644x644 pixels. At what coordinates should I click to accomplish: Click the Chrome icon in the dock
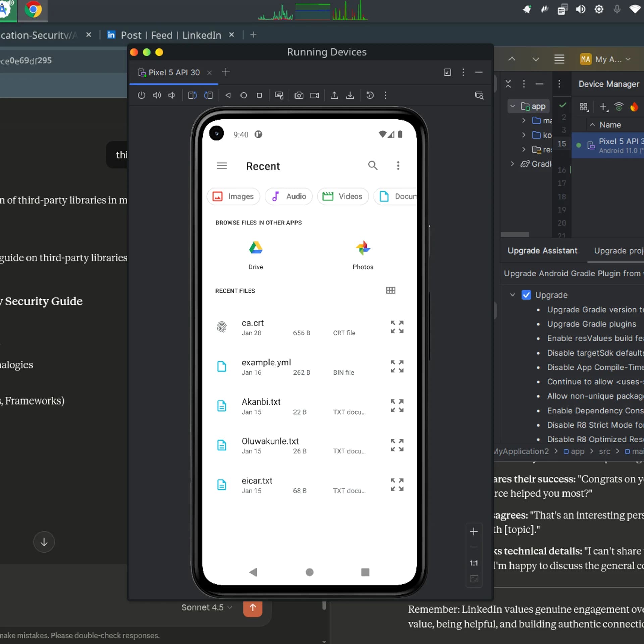33,10
